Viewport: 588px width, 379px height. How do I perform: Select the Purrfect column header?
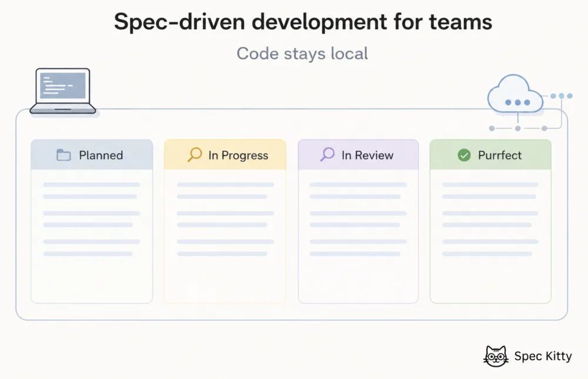tap(490, 155)
